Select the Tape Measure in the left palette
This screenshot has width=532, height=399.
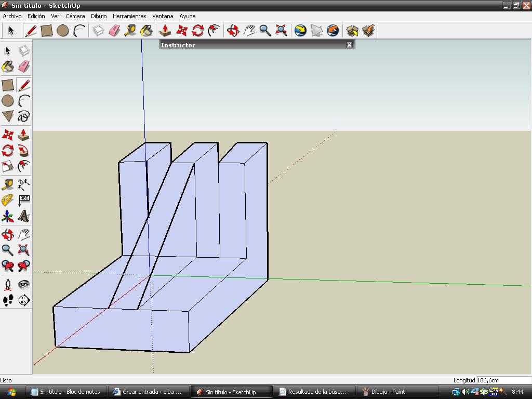coord(7,184)
